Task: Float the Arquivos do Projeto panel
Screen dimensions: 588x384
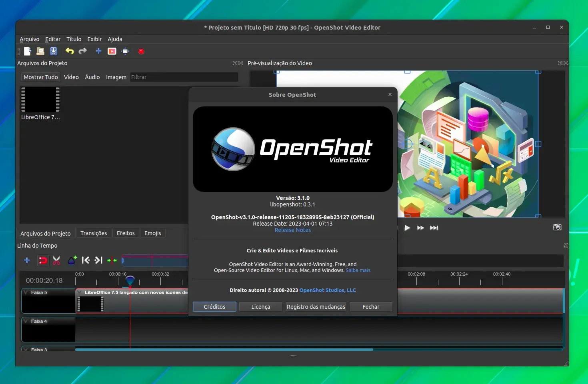Action: pos(235,63)
